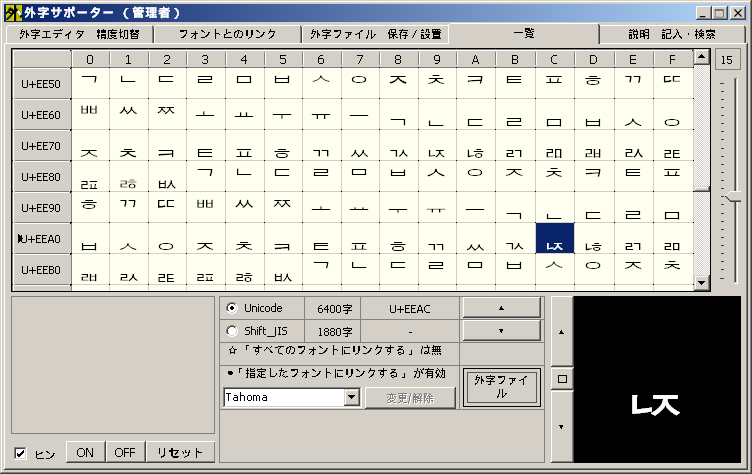Click column header C

click(554, 59)
